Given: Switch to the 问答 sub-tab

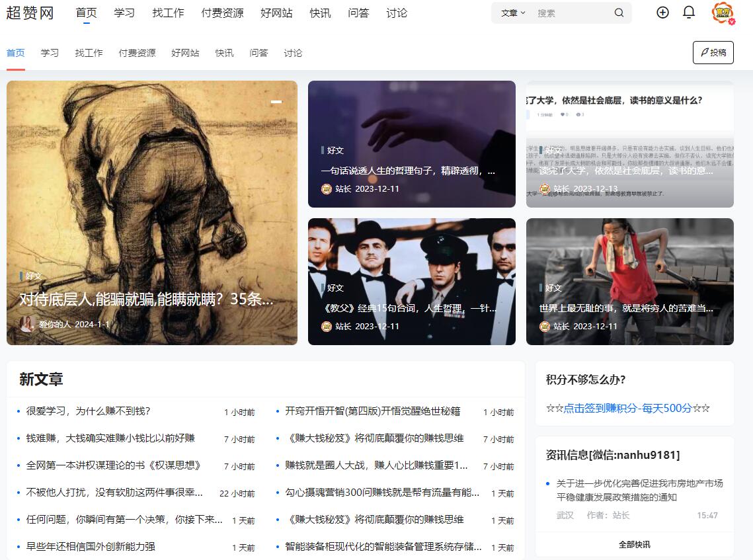Looking at the screenshot, I should pyautogui.click(x=258, y=53).
